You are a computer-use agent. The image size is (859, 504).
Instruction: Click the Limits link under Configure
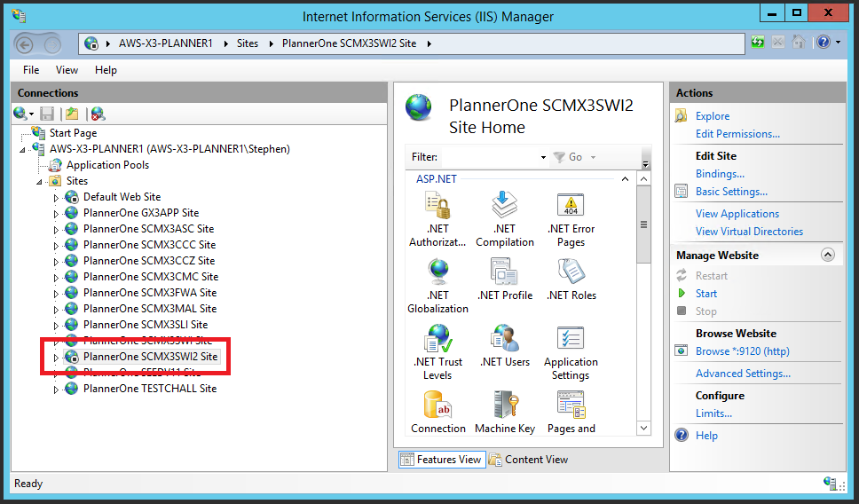pos(713,413)
